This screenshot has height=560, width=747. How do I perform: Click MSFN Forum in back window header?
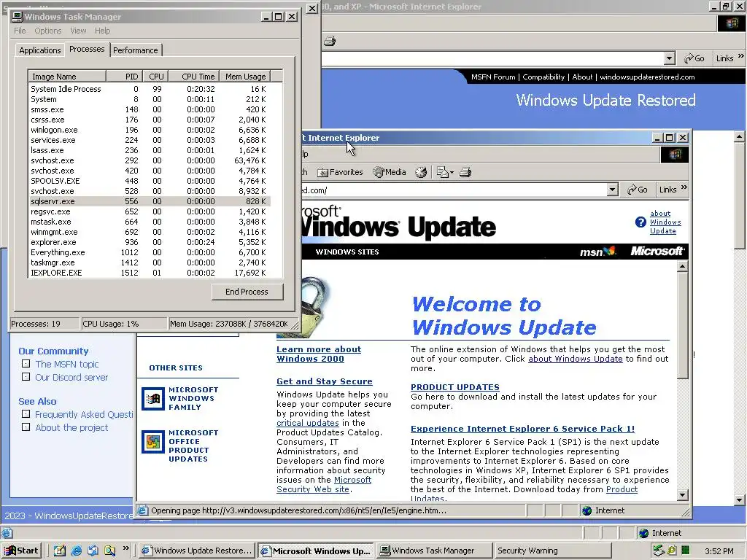pyautogui.click(x=493, y=77)
